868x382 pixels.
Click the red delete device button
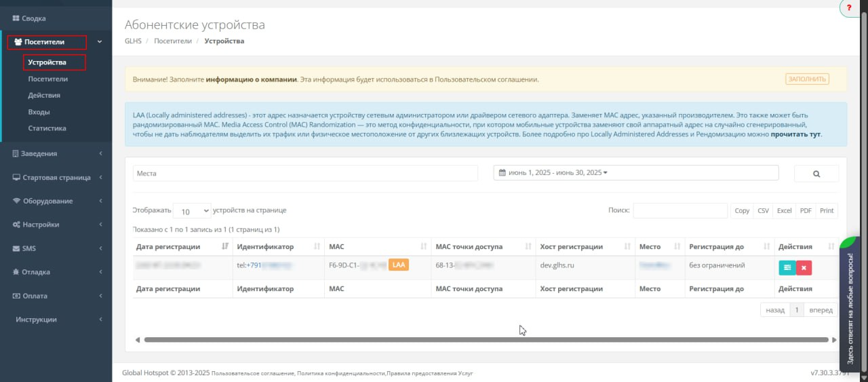804,267
